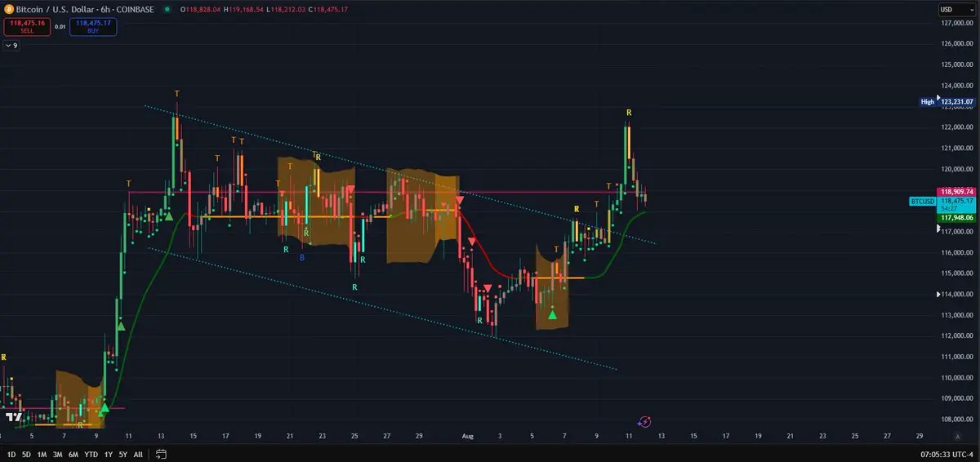Open timezone menu at 07:05:33 UTC-4

[947, 454]
